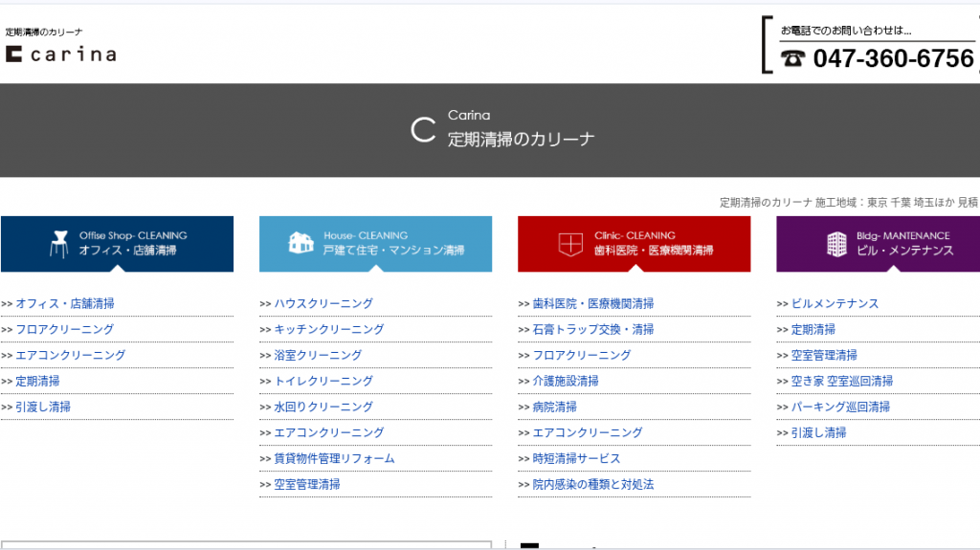This screenshot has width=980, height=550.
Task: Open the 院内感染の種類と対処法 link
Action: (593, 484)
